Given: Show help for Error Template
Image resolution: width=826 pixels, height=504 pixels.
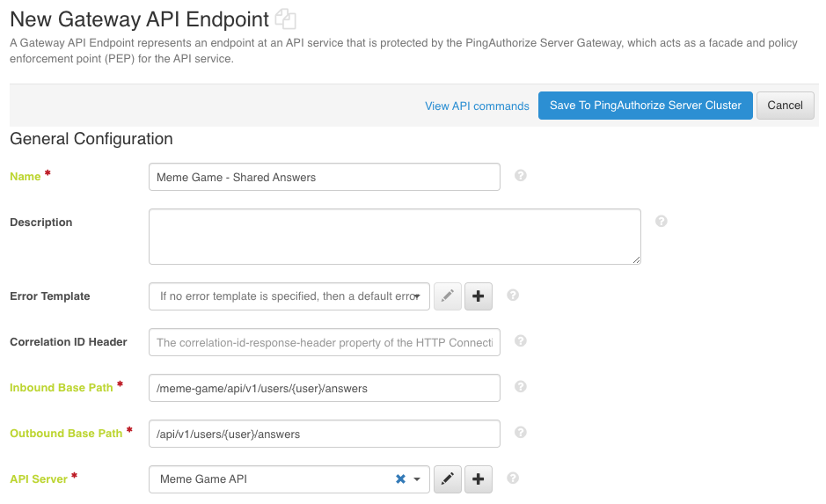Looking at the screenshot, I should click(513, 296).
